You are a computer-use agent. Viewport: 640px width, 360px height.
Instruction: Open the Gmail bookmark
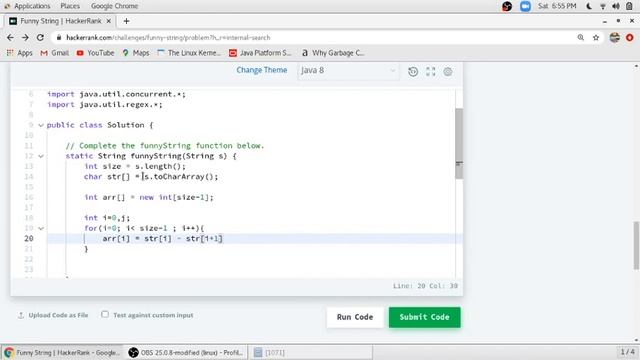tap(54, 53)
